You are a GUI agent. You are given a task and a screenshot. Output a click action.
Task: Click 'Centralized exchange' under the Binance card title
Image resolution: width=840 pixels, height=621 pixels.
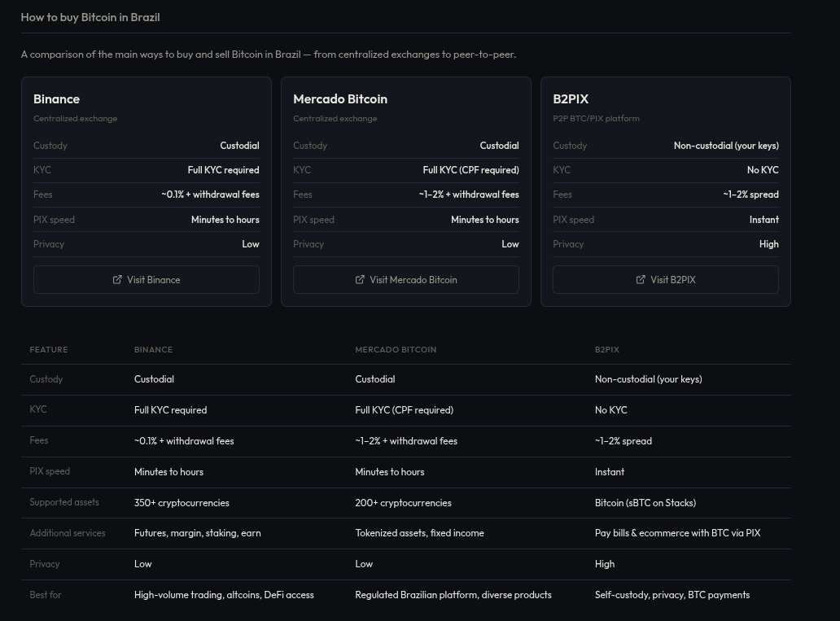click(x=75, y=118)
